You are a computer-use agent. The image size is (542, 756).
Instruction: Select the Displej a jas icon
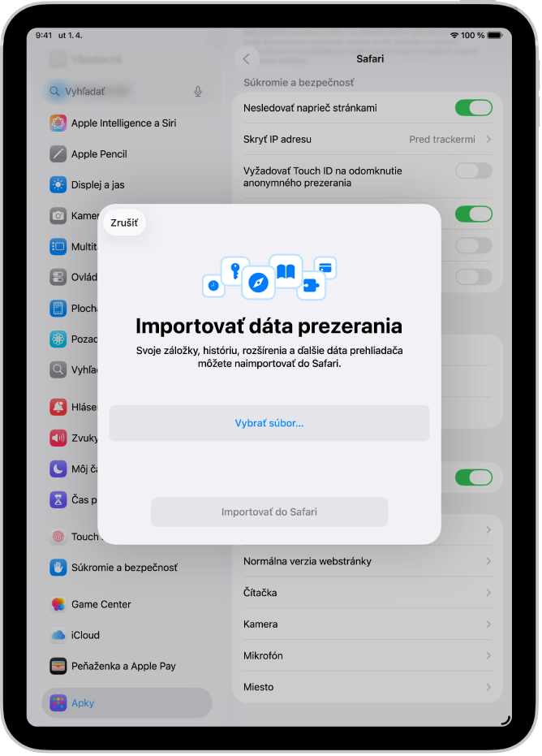tap(58, 184)
